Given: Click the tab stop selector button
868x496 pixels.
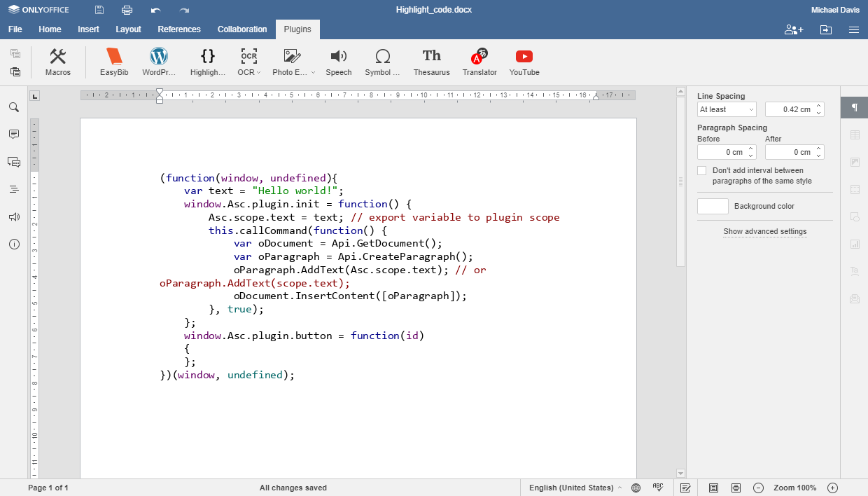Looking at the screenshot, I should coord(35,96).
